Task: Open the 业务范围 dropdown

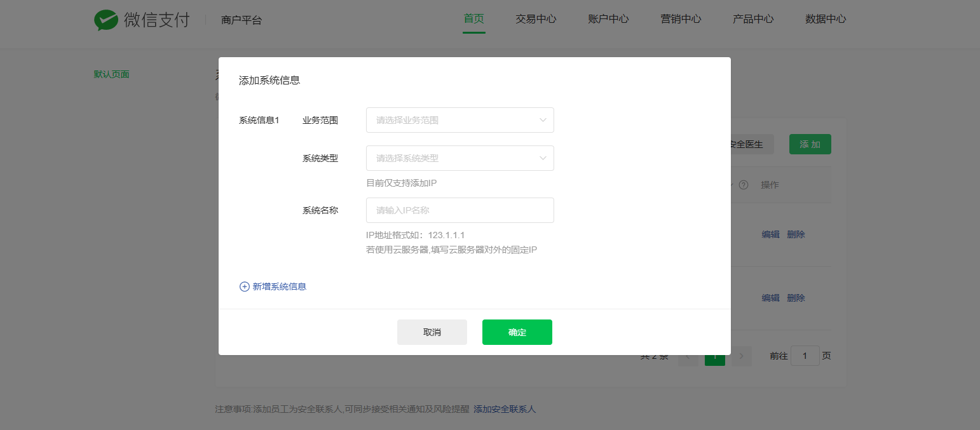Action: pos(459,120)
